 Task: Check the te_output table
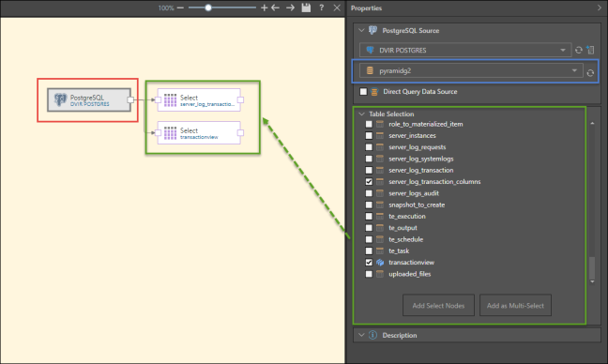[x=369, y=228]
